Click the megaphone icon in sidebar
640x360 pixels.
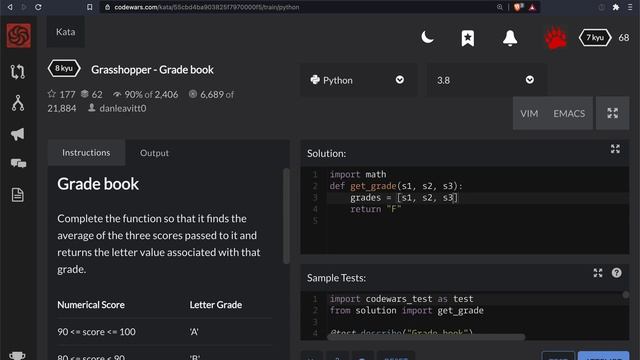[18, 134]
